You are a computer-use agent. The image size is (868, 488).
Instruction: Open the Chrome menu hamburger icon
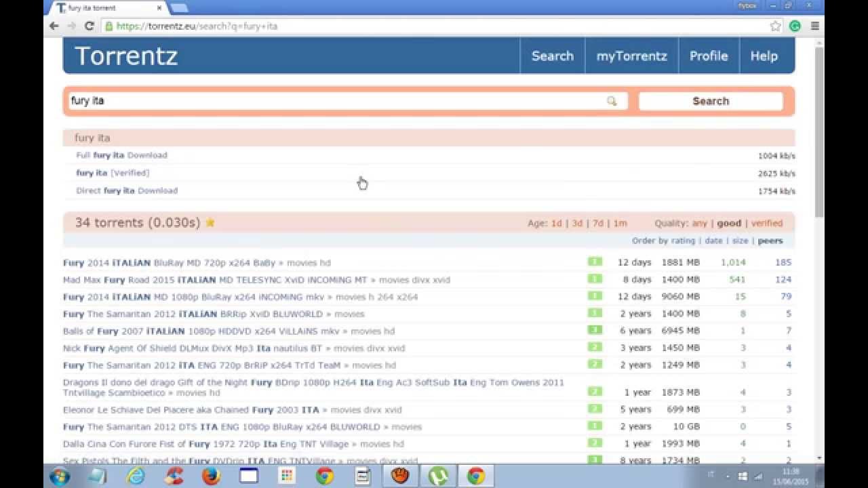point(814,26)
